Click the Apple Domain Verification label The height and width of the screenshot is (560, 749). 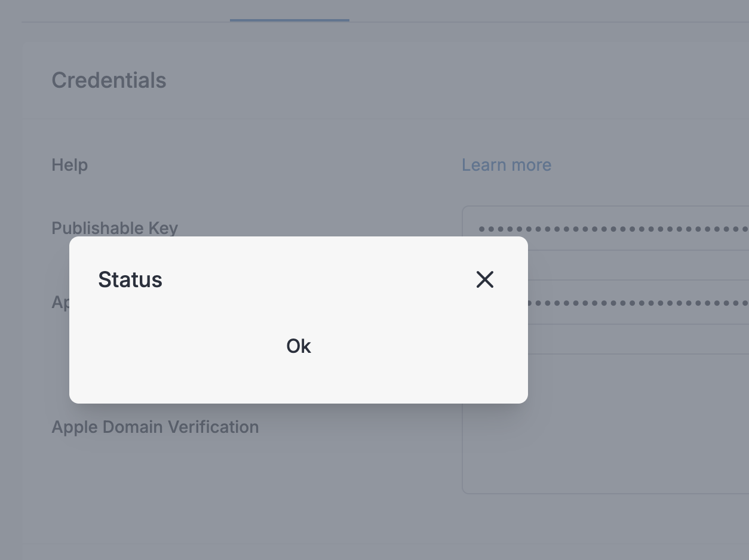[x=155, y=427]
